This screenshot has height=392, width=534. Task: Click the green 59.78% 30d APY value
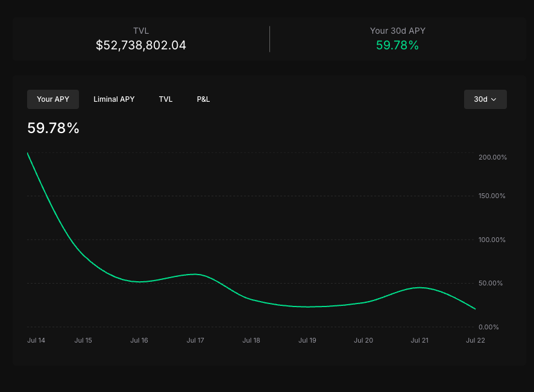coord(397,45)
